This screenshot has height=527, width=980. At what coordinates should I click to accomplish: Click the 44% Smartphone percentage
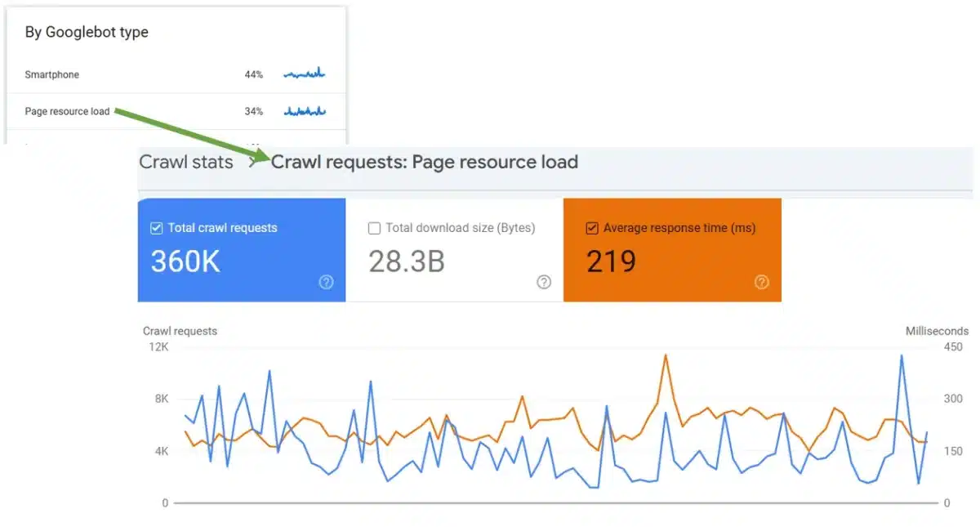point(254,74)
